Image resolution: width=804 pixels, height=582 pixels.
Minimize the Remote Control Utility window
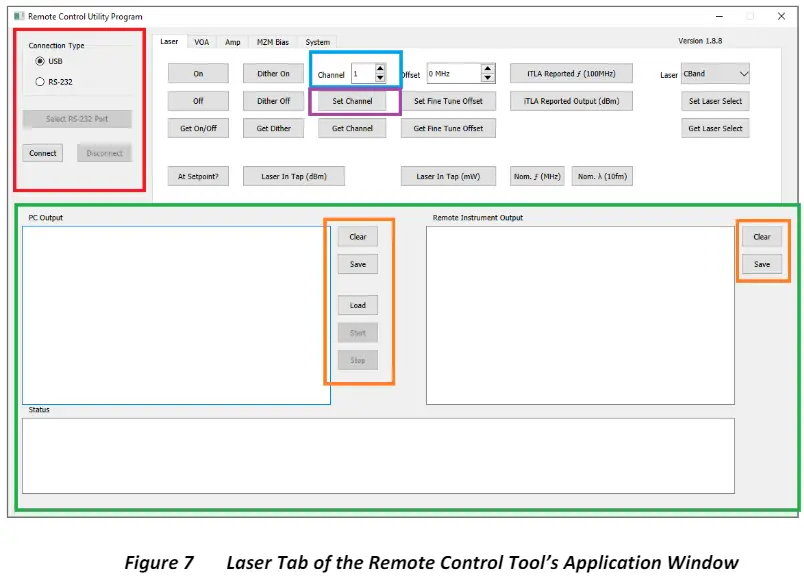719,16
